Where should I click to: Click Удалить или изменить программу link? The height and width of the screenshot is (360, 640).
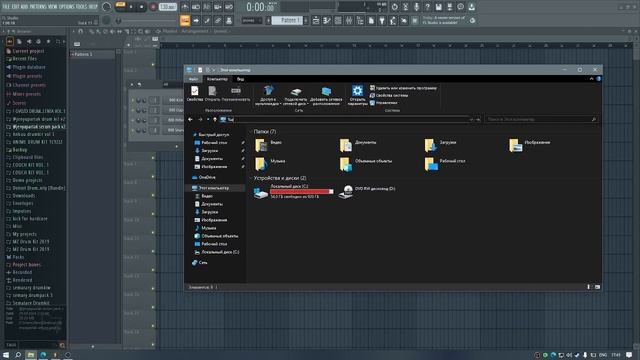point(403,88)
